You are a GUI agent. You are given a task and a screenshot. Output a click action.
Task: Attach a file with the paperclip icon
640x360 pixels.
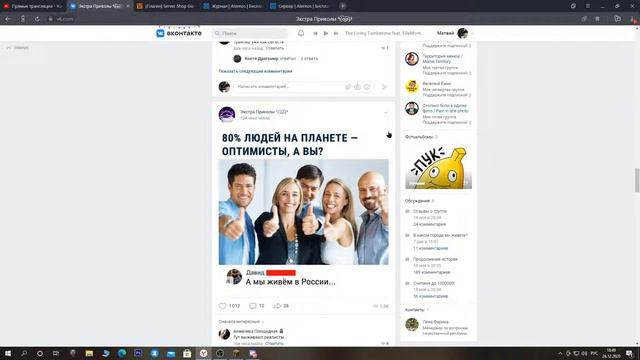click(348, 87)
